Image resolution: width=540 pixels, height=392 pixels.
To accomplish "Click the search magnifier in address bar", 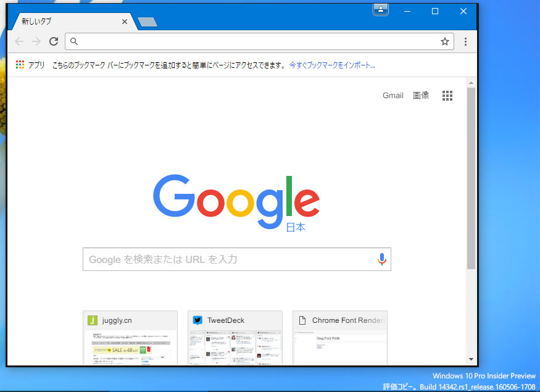I will pos(73,42).
